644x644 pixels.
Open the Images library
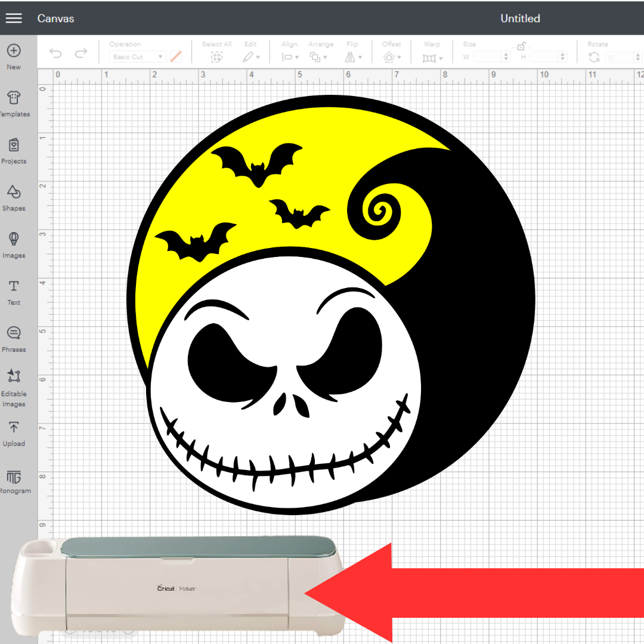(14, 245)
